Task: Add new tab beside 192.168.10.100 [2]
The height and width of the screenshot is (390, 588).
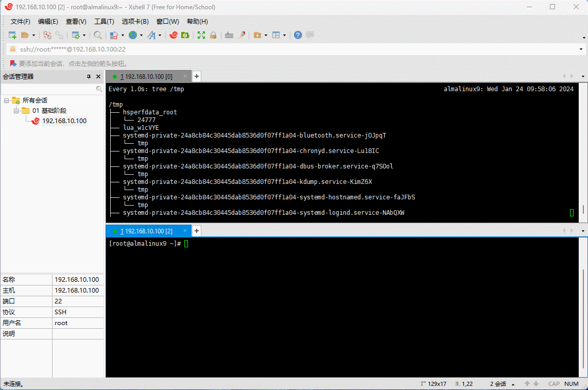Action: click(196, 231)
